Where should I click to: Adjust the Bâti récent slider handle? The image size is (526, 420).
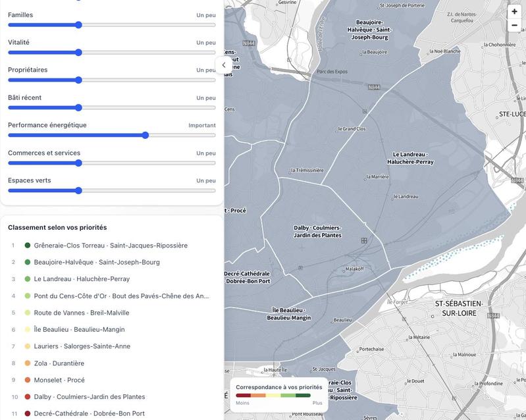click(x=78, y=108)
